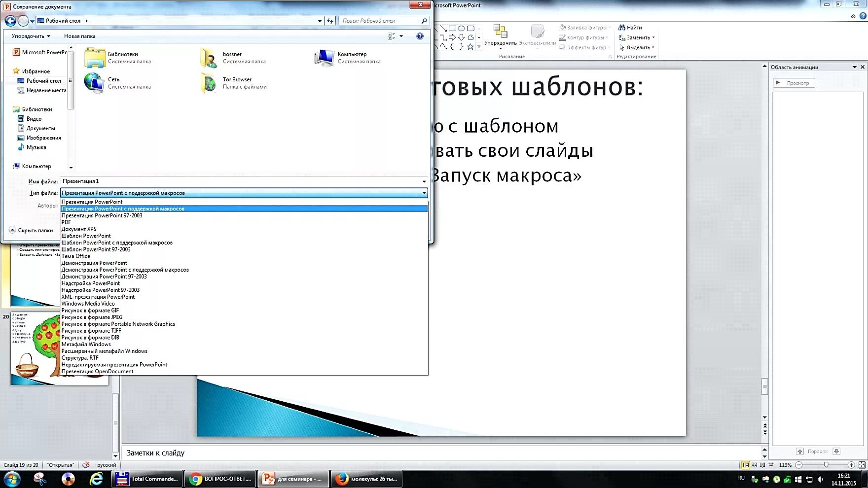Open the Упорядочить arrange menu in ribbon
Image resolution: width=868 pixels, height=488 pixels.
click(501, 36)
